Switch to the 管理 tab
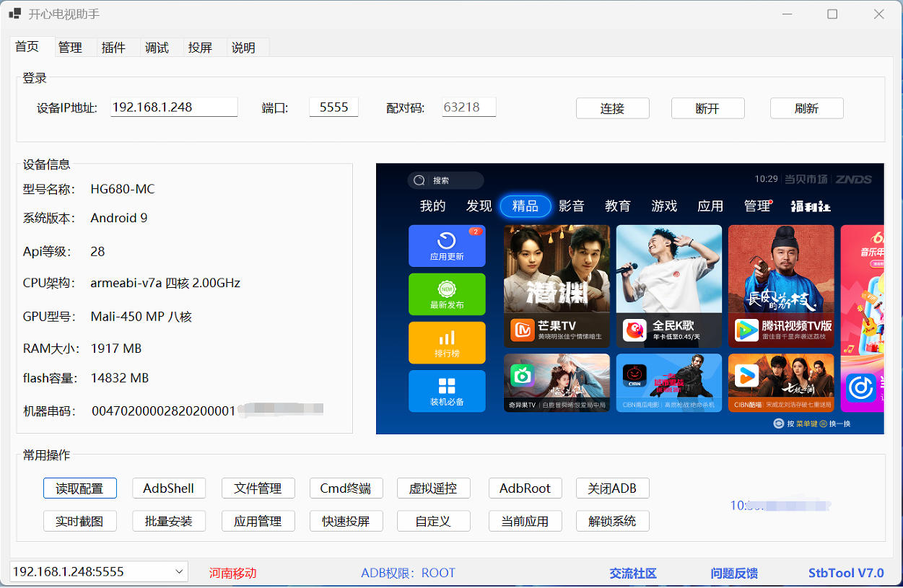The width and height of the screenshot is (903, 588). coord(70,48)
